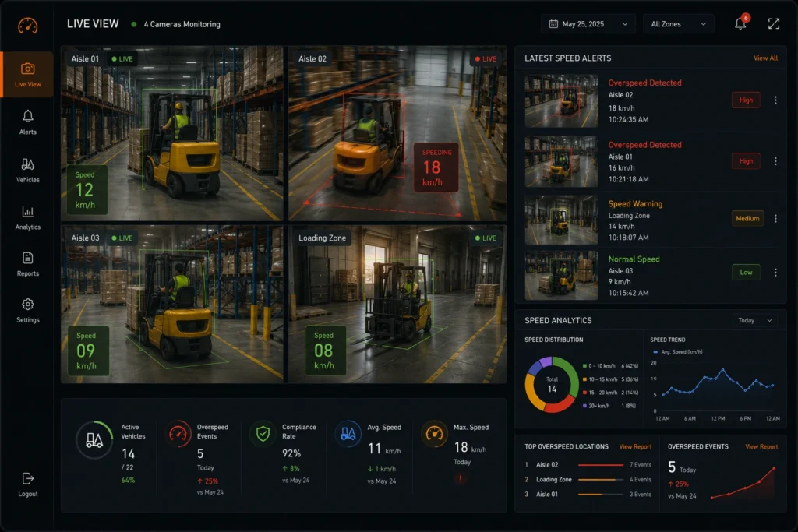Viewport: 798px width, 532px height.
Task: Click the Loading Zone alert thumbnail
Action: [561, 220]
